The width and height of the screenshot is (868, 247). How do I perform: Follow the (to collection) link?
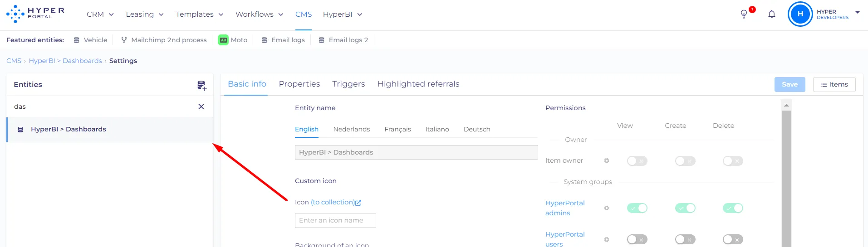pos(333,203)
